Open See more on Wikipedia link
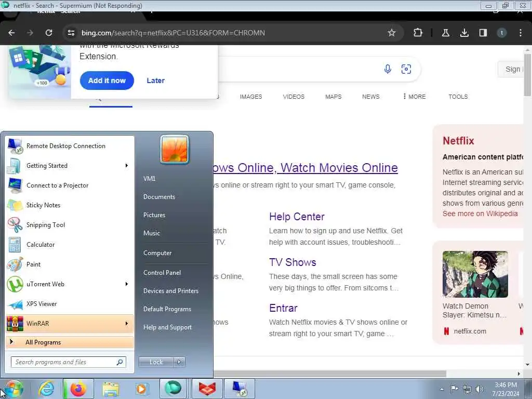 [480, 214]
